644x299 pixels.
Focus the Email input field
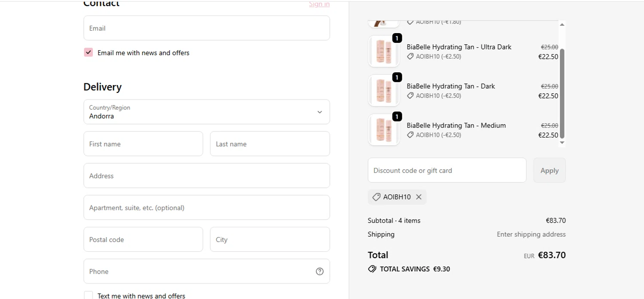tap(207, 28)
